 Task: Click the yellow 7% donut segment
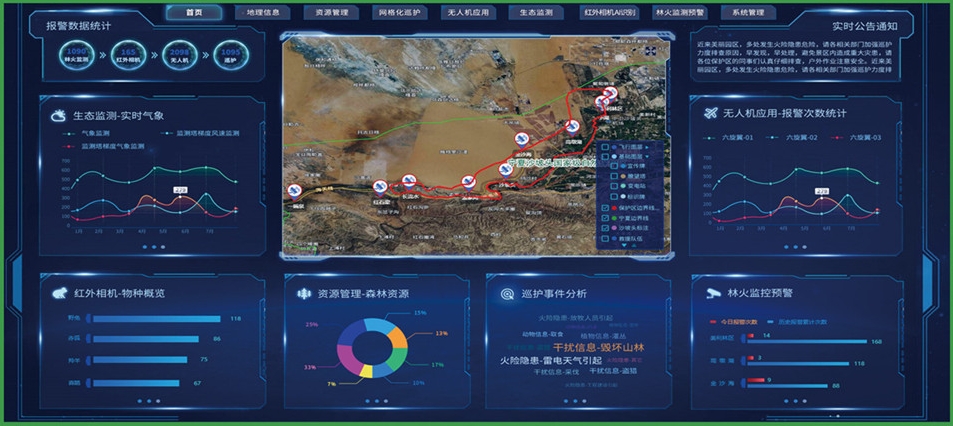click(x=365, y=371)
